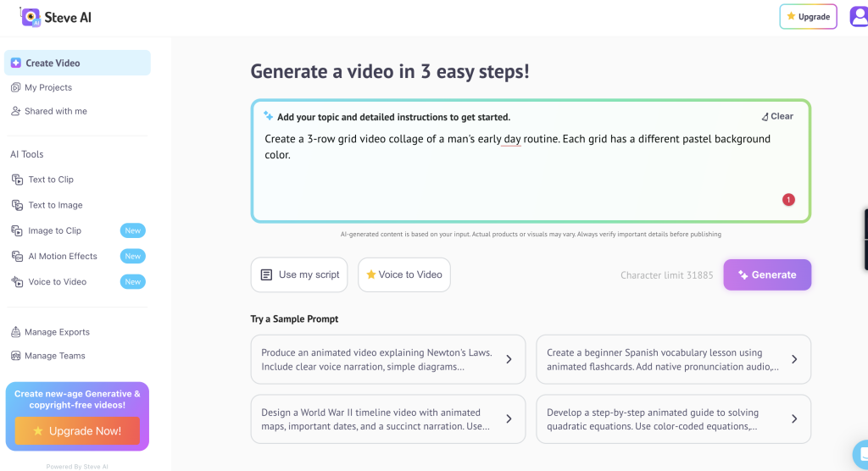Click the New badge beside Voice to Video
The image size is (868, 471).
click(x=133, y=282)
